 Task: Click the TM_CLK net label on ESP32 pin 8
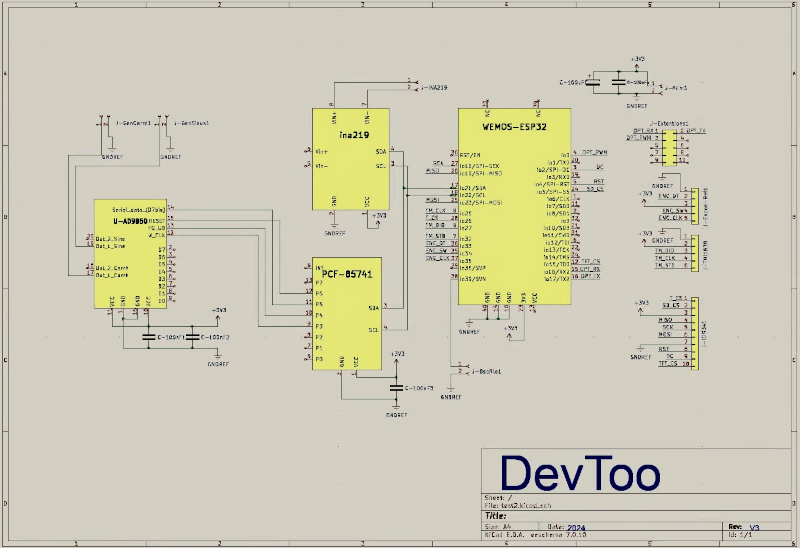(435, 211)
